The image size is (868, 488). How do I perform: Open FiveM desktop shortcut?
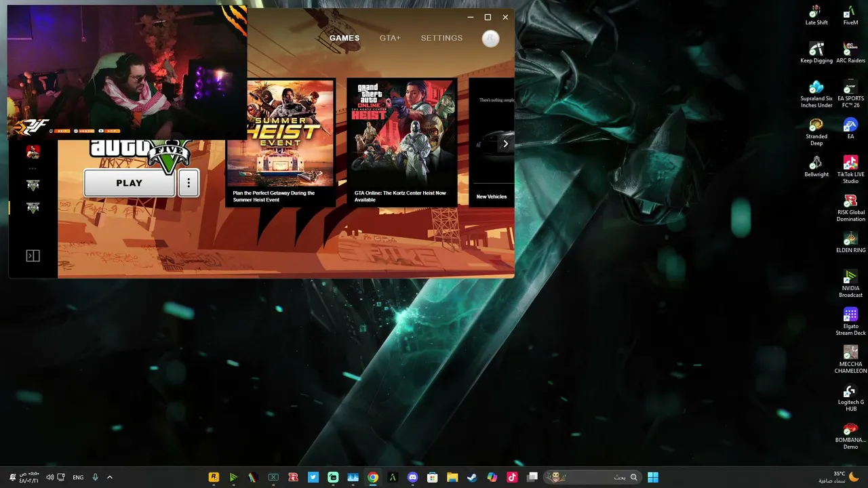coord(850,15)
